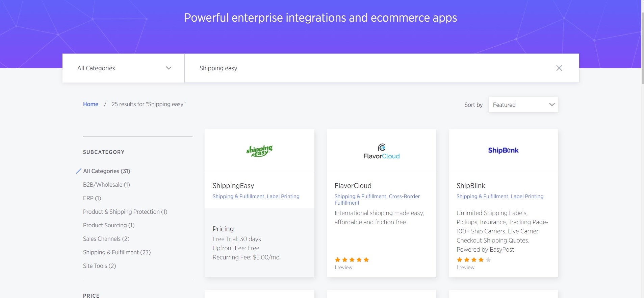Select All Categories (31) subcategory filter

[x=106, y=171]
